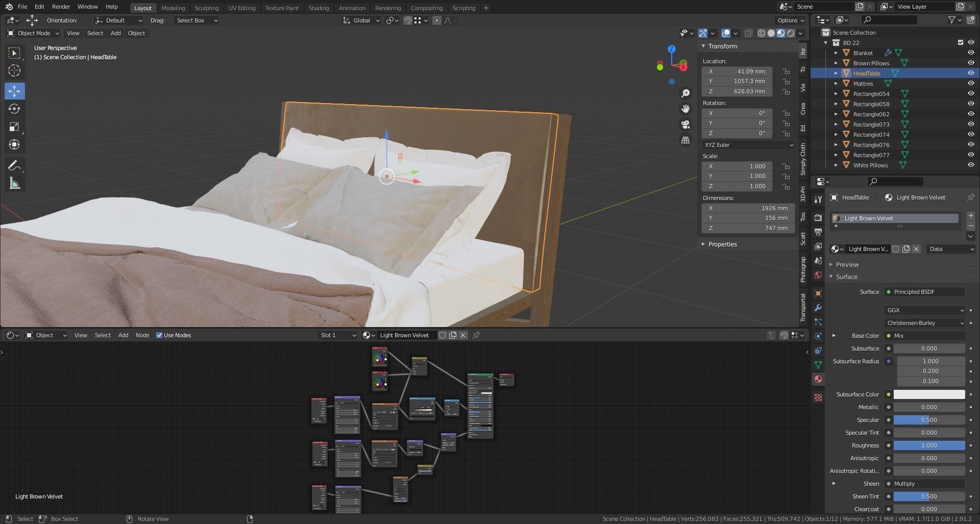
Task: Toggle the camera view icon
Action: (685, 124)
